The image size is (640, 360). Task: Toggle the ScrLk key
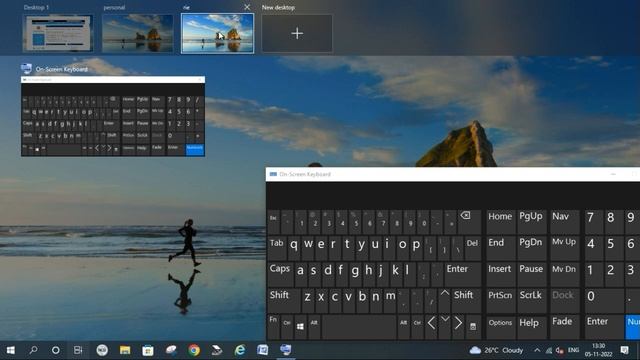pos(531,301)
